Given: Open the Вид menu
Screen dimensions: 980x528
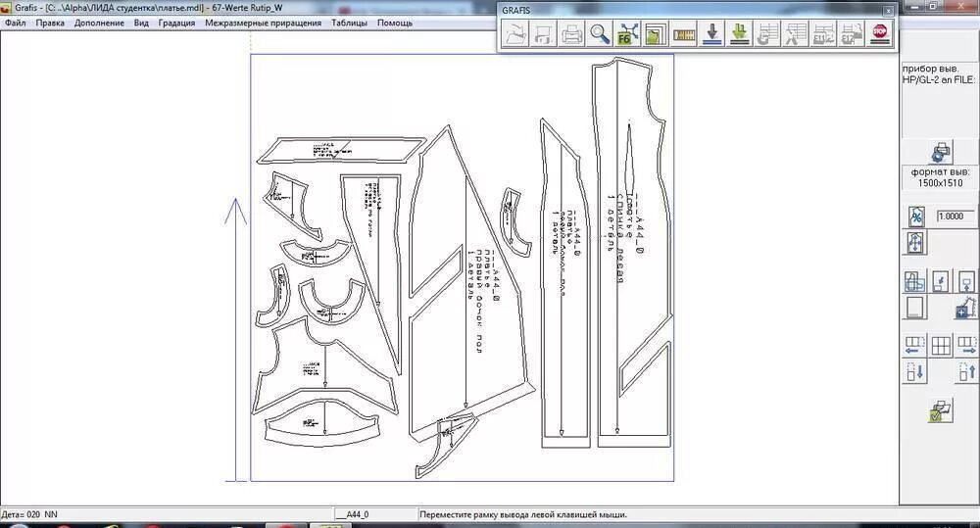Looking at the screenshot, I should (141, 23).
